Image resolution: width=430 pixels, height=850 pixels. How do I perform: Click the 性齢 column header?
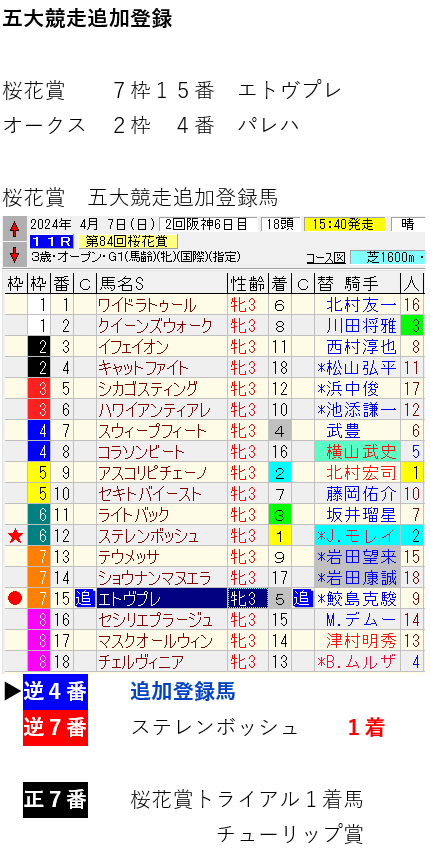pyautogui.click(x=248, y=283)
